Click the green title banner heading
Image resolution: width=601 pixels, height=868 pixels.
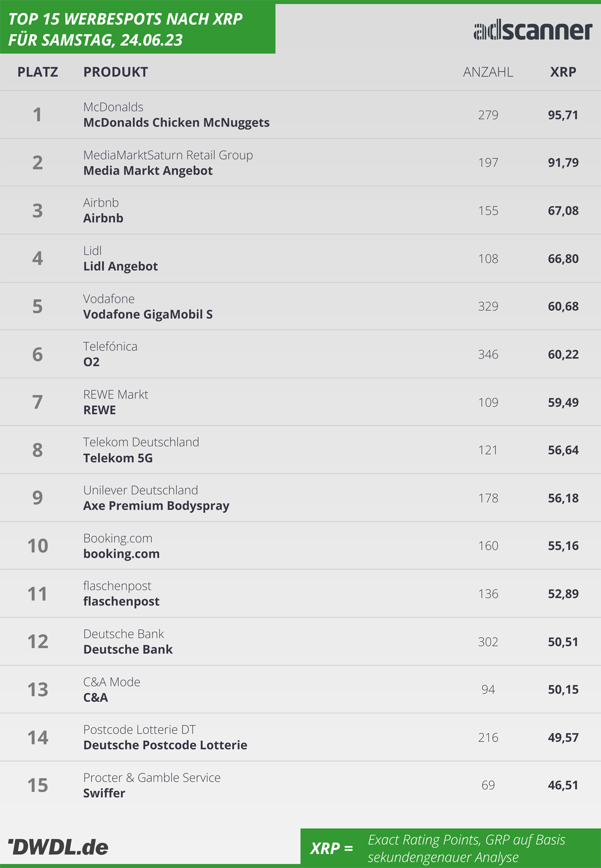(x=125, y=29)
